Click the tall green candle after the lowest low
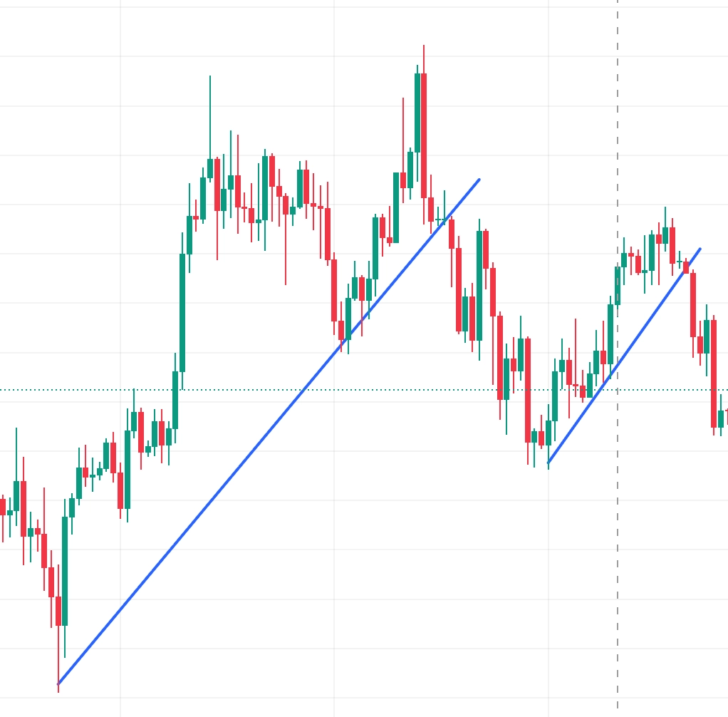The width and height of the screenshot is (728, 717). coord(65,570)
